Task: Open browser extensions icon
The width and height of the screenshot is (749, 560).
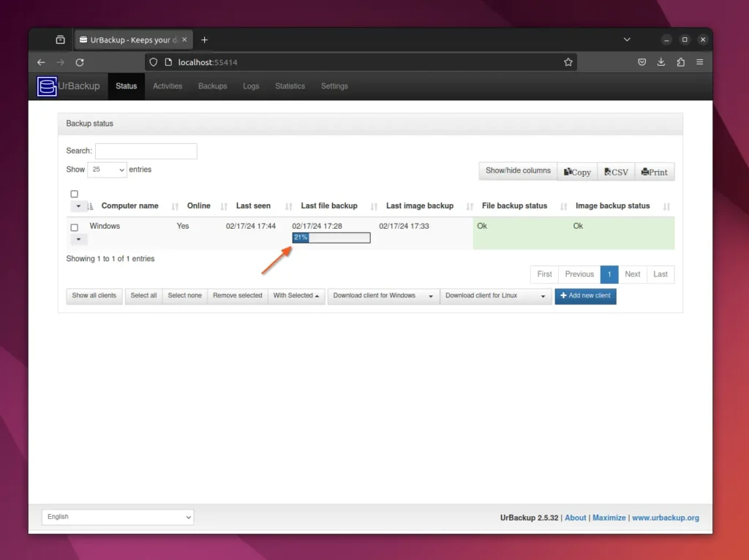Action: pyautogui.click(x=681, y=62)
